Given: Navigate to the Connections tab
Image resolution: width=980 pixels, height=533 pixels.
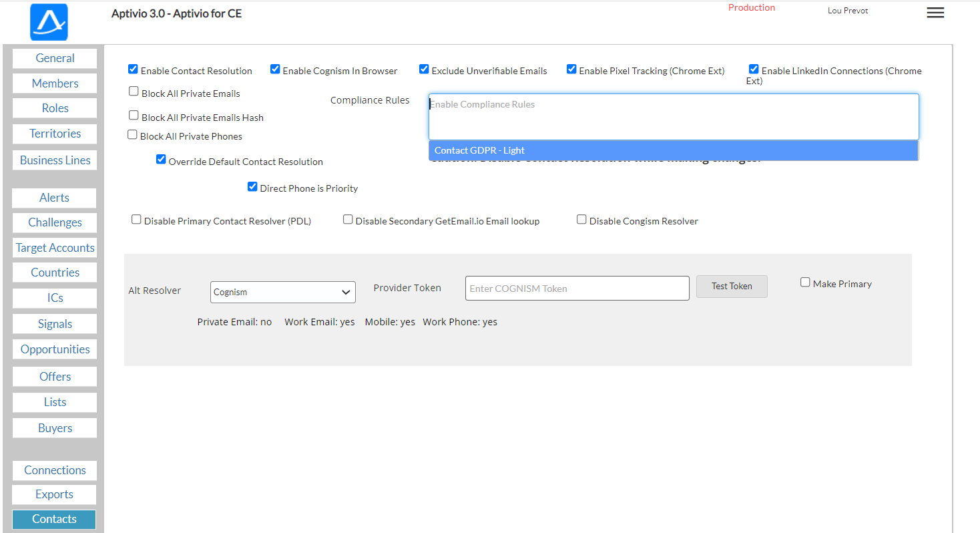Looking at the screenshot, I should click(x=55, y=470).
